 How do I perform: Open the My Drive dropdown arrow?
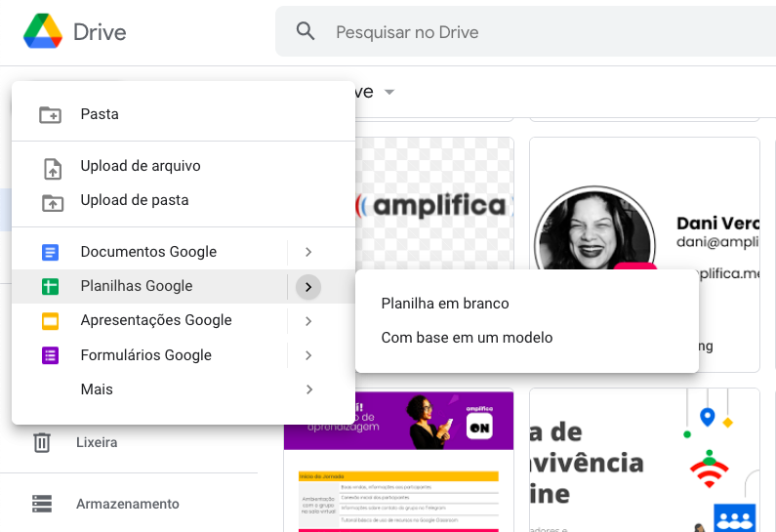[x=389, y=92]
